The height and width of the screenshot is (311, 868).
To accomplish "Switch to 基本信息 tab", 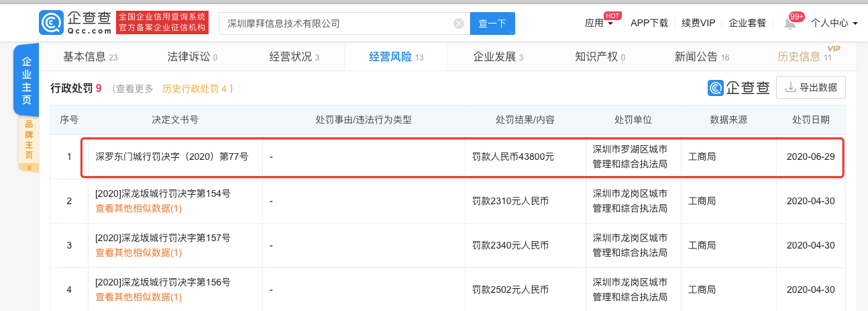I will tap(90, 57).
